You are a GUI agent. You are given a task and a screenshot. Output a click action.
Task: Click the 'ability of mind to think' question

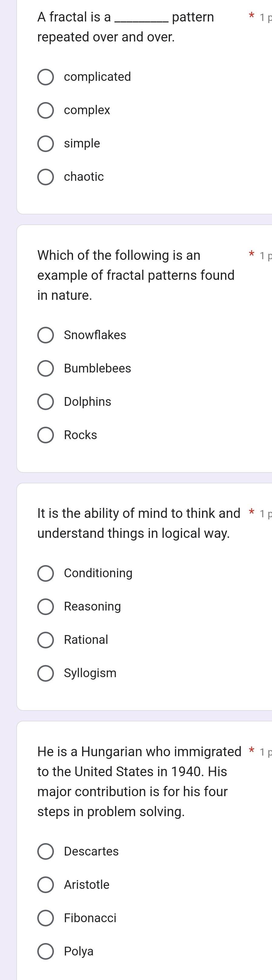[139, 524]
